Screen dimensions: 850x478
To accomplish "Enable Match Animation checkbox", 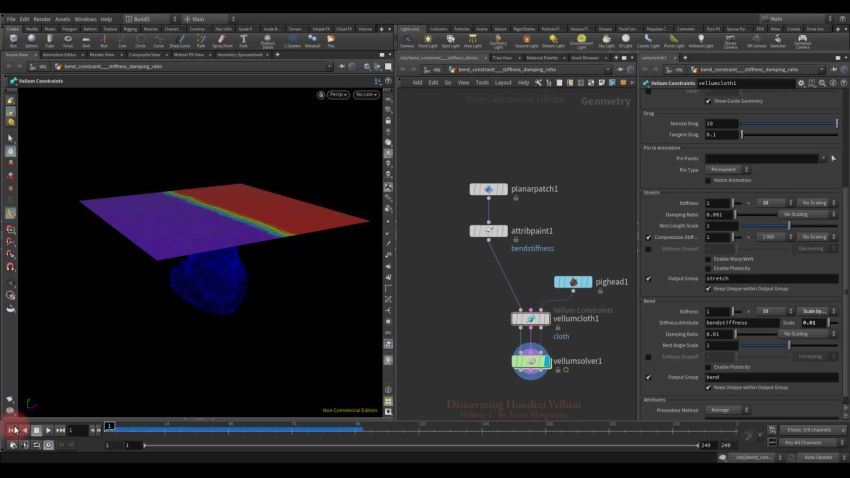I will click(708, 180).
